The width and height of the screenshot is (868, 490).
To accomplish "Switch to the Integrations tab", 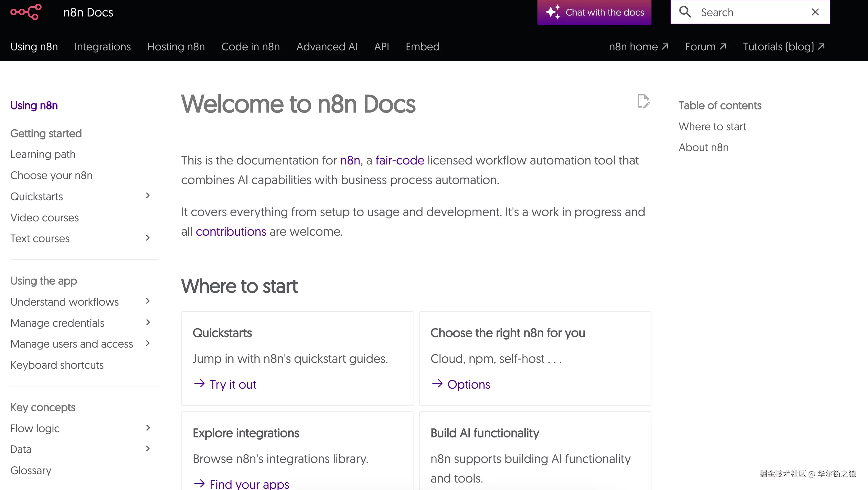I will 103,47.
